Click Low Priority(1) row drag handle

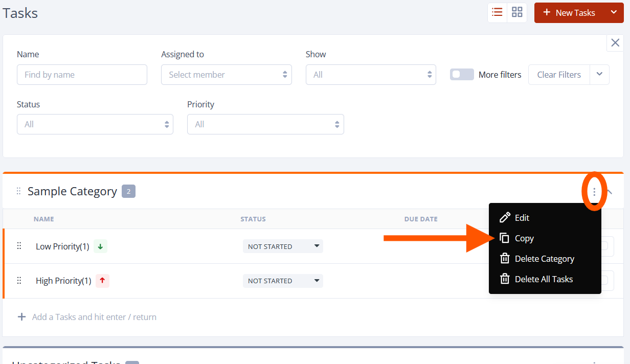pos(19,246)
